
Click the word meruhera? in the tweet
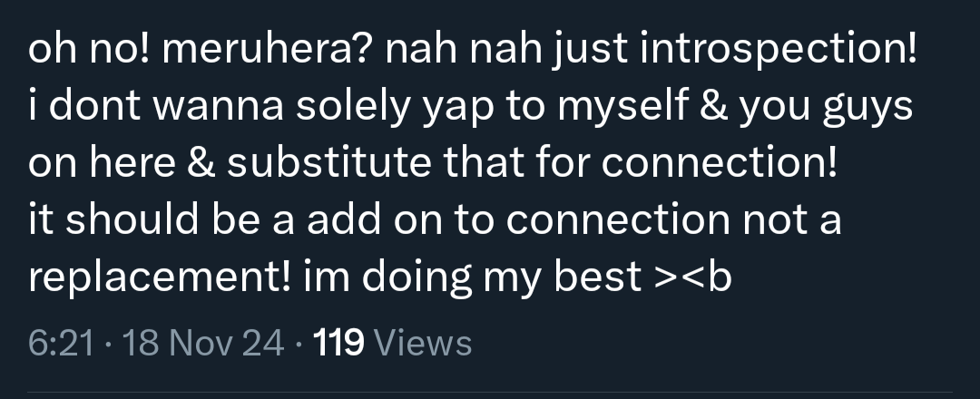[268, 49]
